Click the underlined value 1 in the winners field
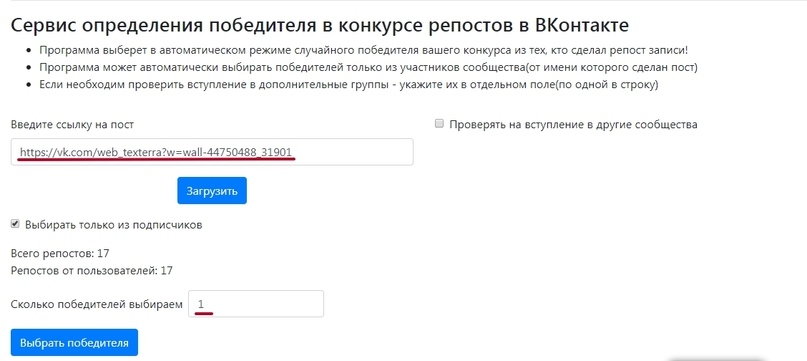Screen dimensions: 807x361 pyautogui.click(x=201, y=304)
